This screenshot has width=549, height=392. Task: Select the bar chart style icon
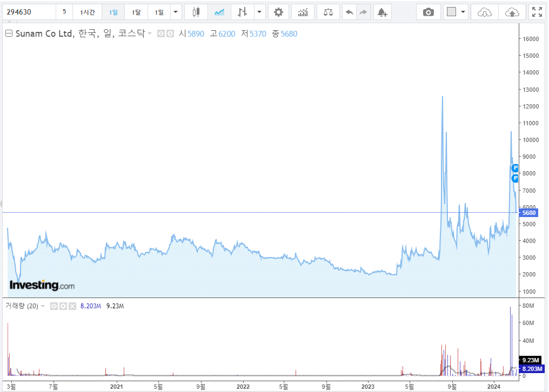click(242, 12)
